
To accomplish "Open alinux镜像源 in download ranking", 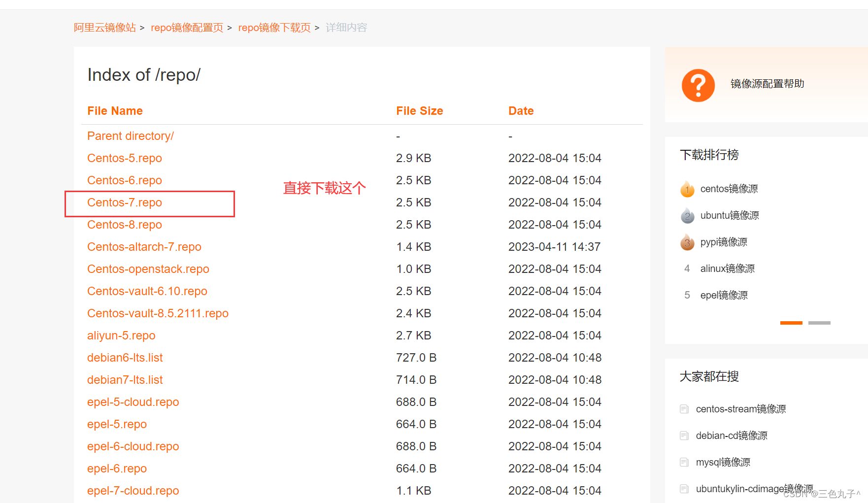I will pos(728,268).
